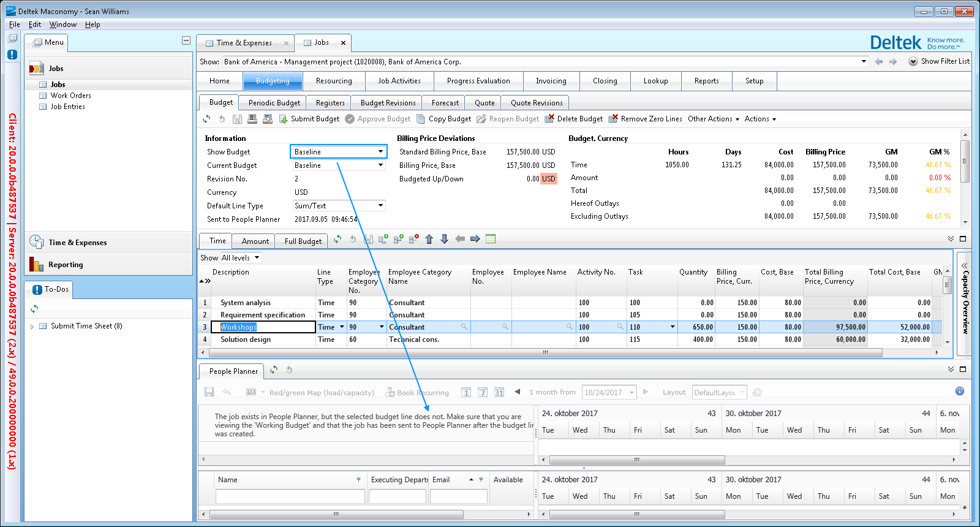This screenshot has height=527, width=980.
Task: Click the blue info icon in People Planner
Action: [959, 391]
